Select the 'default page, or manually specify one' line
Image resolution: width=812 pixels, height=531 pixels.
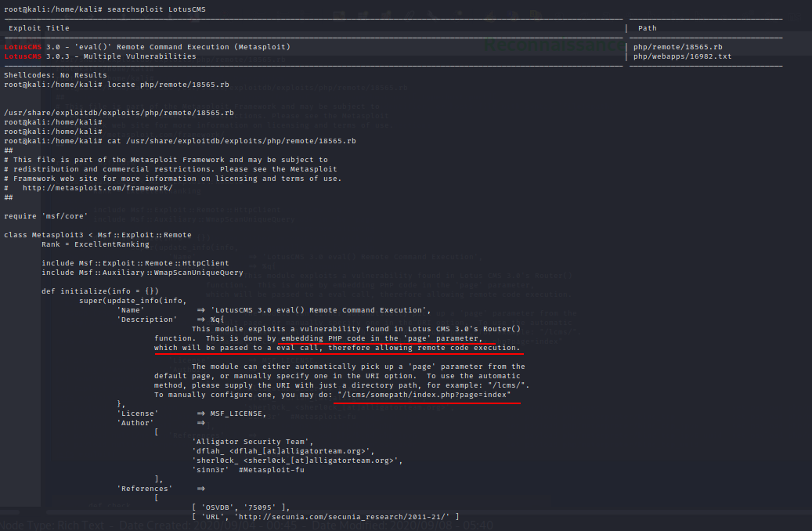pos(337,376)
